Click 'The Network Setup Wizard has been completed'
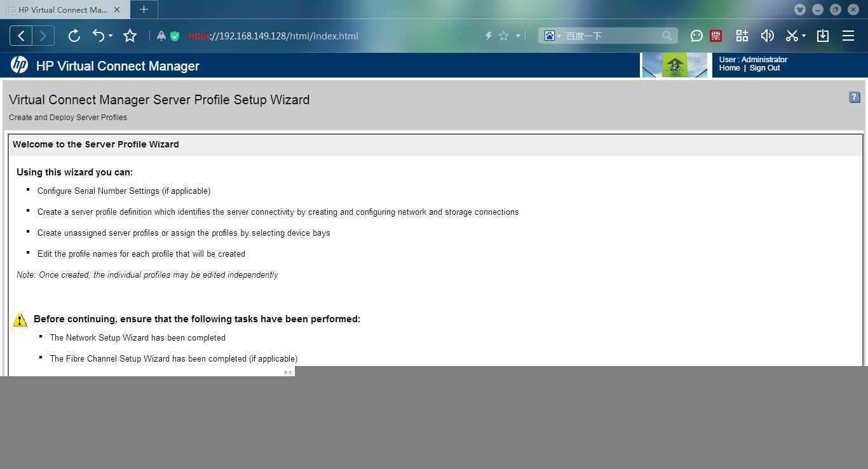Viewport: 868px width, 469px height. 138,337
